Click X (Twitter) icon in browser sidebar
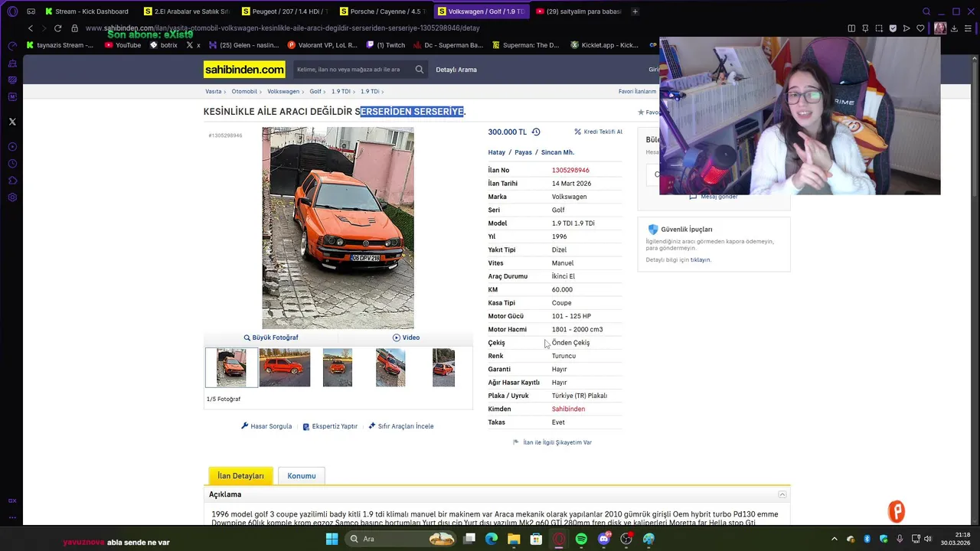Viewport: 980px width, 551px height. pos(12,122)
